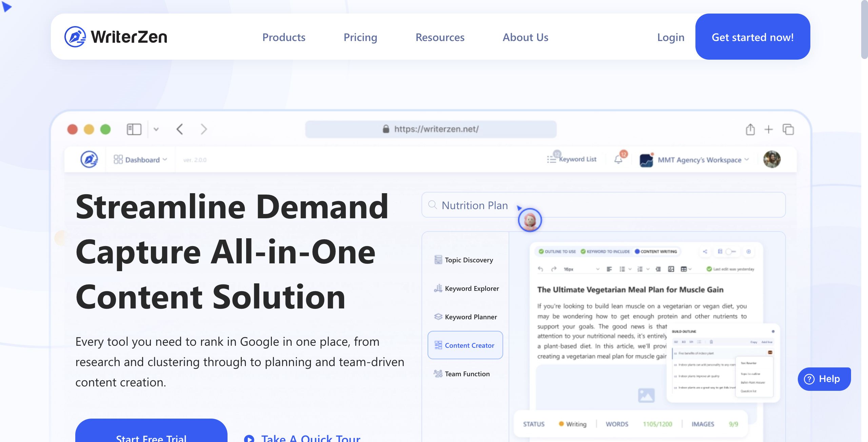Image resolution: width=868 pixels, height=442 pixels.
Task: Click the undo arrow in the editor toolbar
Action: click(x=540, y=269)
